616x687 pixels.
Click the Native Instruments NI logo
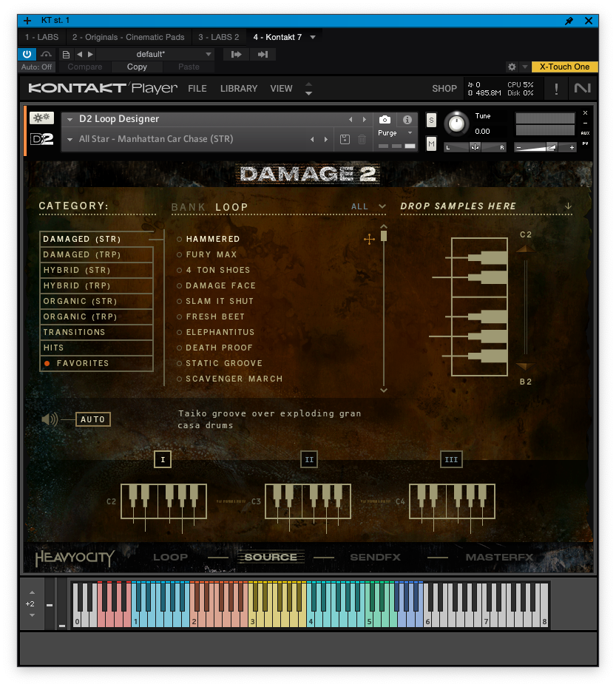click(582, 88)
